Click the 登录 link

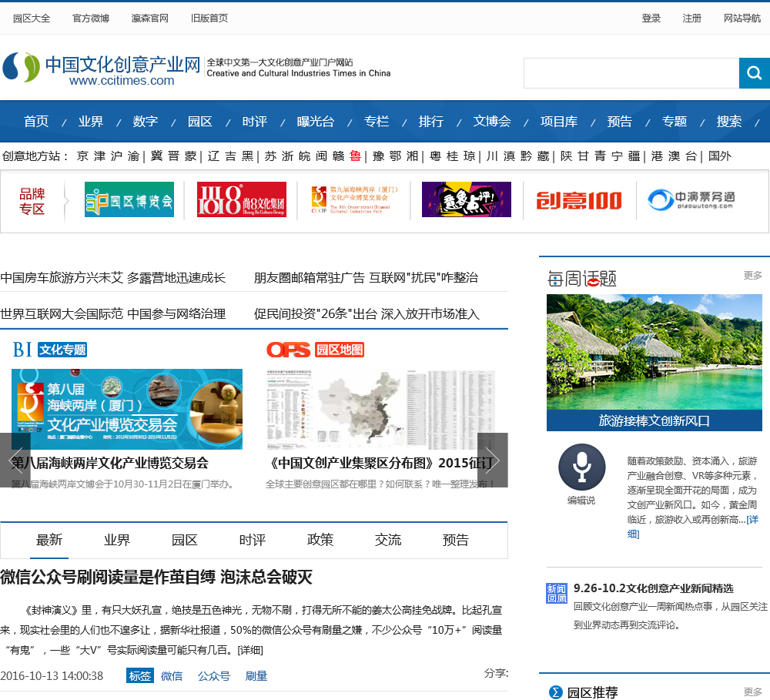point(651,18)
